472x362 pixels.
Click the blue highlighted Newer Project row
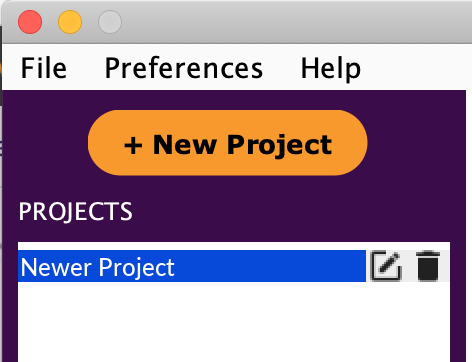pos(192,266)
